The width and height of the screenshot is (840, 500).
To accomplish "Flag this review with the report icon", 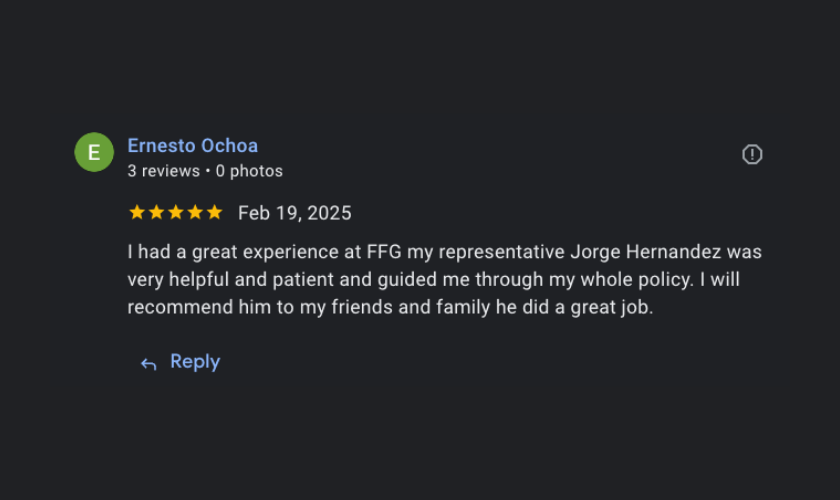I will (752, 154).
